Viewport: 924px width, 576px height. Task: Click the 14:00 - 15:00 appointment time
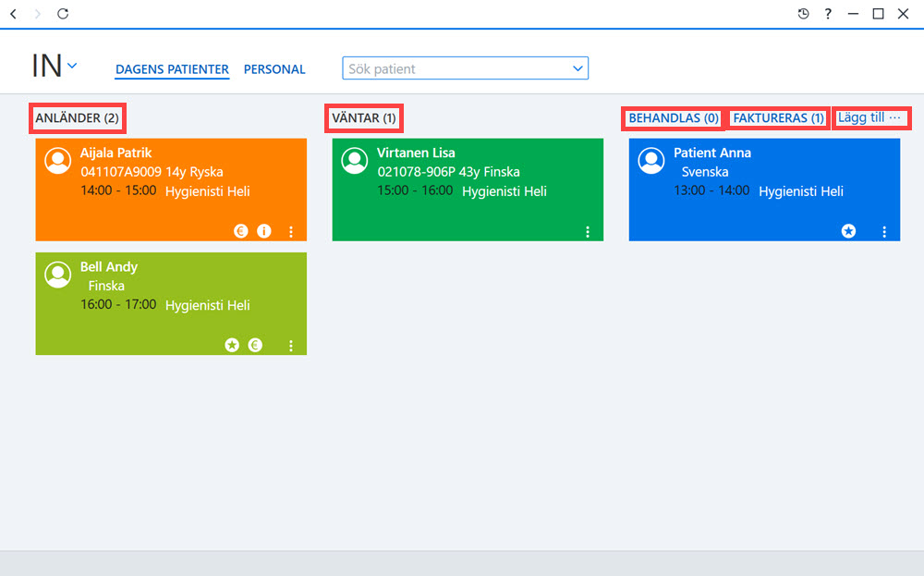118,190
